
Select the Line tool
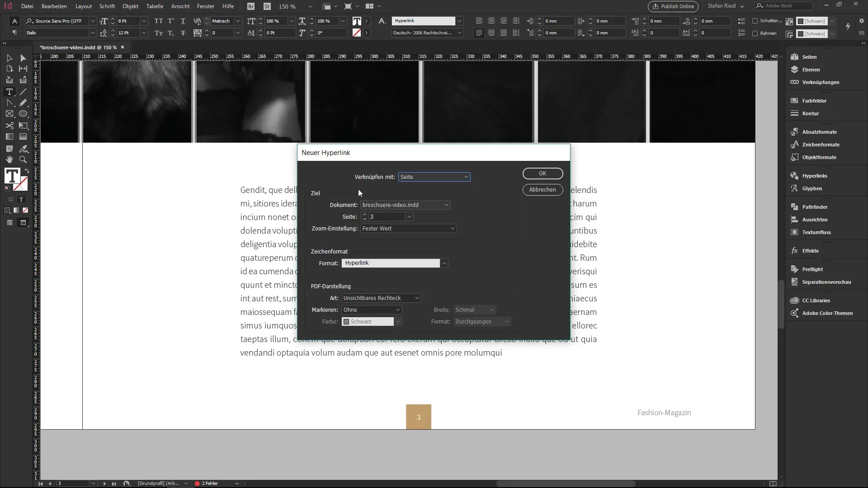(23, 92)
